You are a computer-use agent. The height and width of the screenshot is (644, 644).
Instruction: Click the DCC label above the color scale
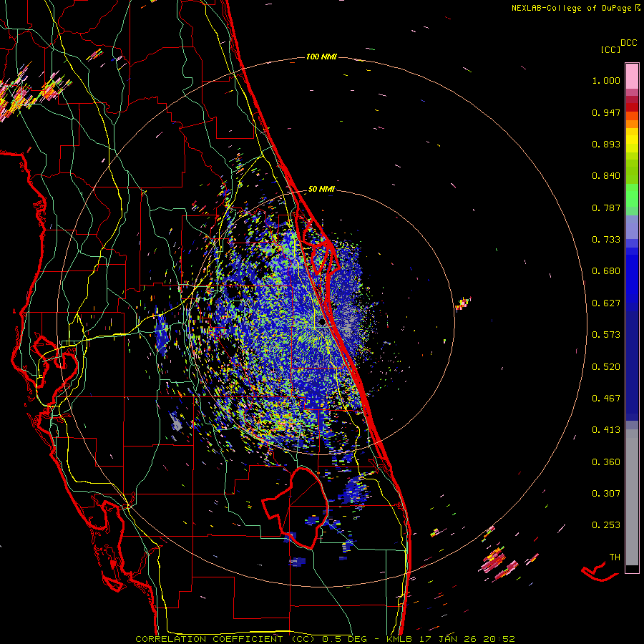click(x=629, y=43)
